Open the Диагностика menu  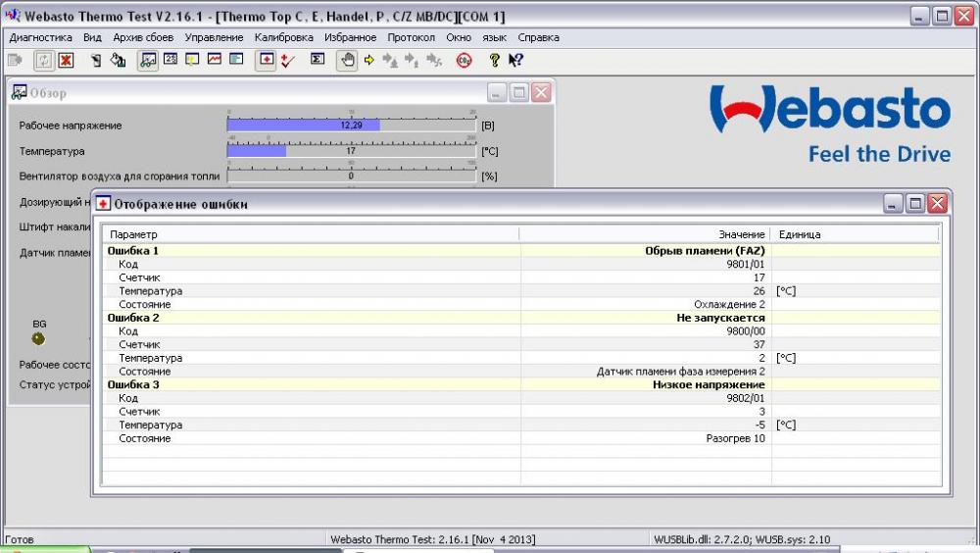(x=40, y=37)
